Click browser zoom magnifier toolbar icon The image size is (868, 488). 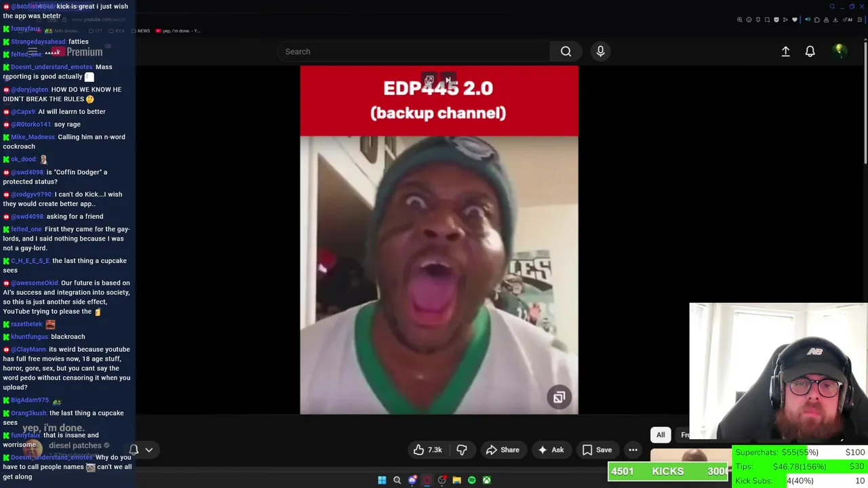[x=740, y=20]
